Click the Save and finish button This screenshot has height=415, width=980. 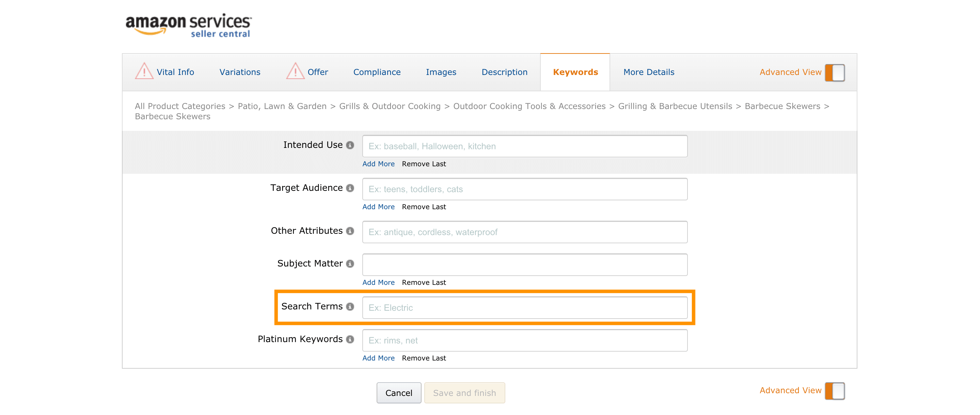tap(464, 393)
